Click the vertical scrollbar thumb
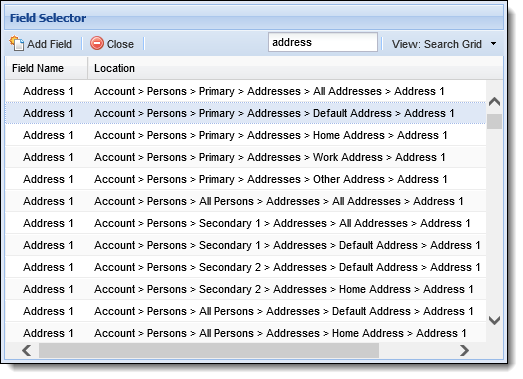523x379 pixels. (x=494, y=121)
